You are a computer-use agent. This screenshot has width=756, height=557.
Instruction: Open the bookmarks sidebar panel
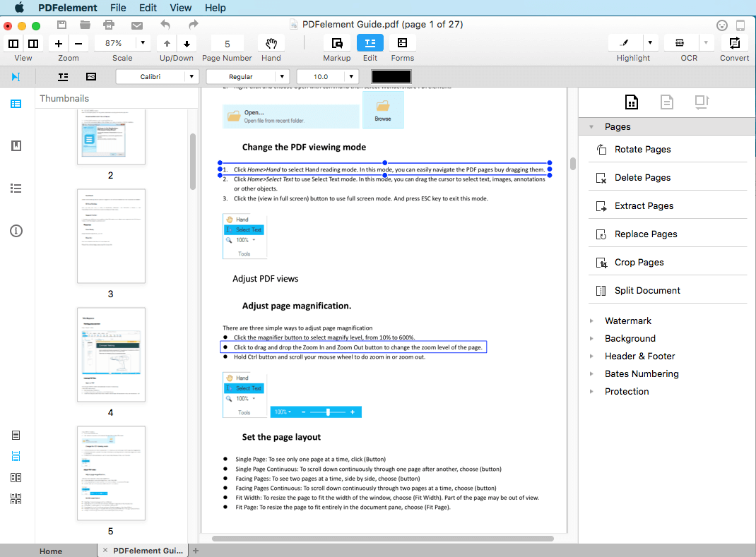tap(16, 146)
